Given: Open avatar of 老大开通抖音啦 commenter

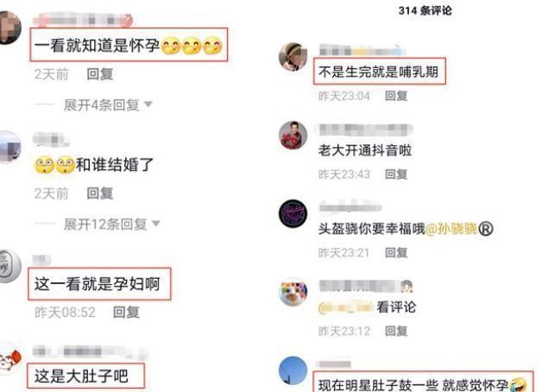Looking at the screenshot, I should click(293, 136).
